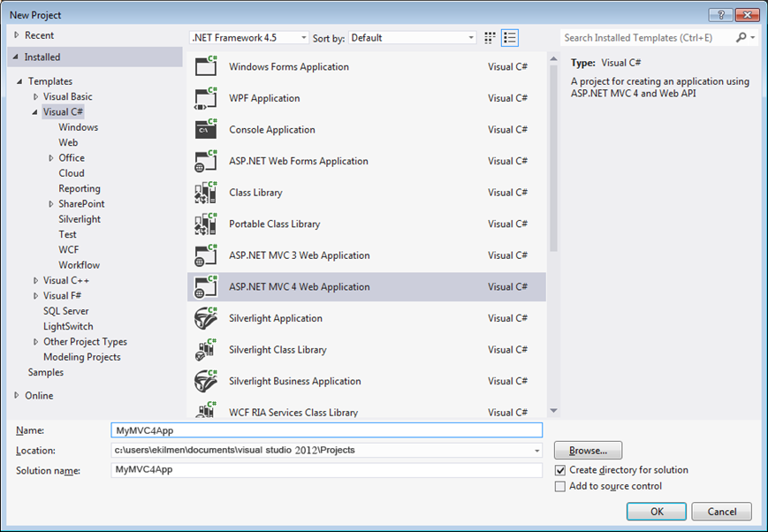
Task: Click the template list scroll-down arrow
Action: click(553, 411)
